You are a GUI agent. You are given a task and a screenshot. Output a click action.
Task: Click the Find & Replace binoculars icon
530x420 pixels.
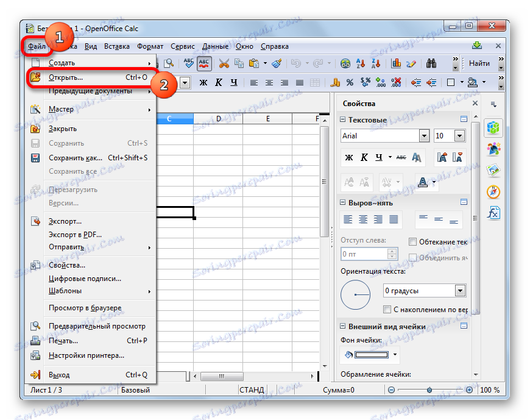coord(431,63)
